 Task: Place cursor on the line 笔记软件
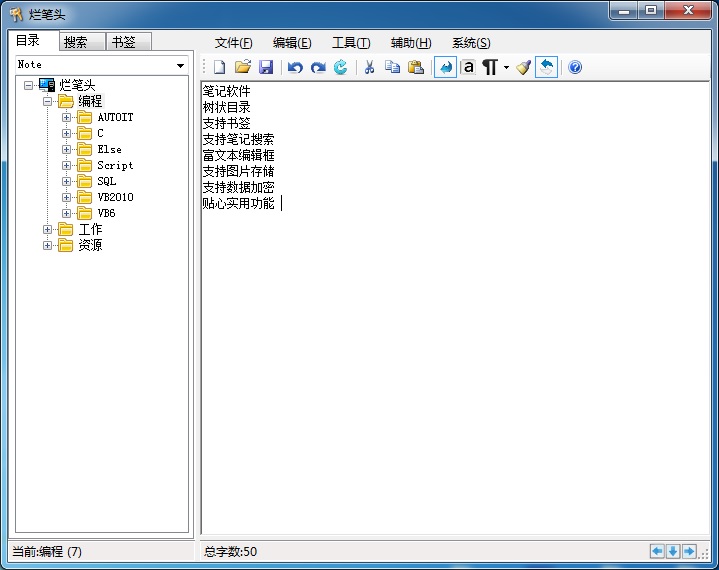[x=227, y=91]
